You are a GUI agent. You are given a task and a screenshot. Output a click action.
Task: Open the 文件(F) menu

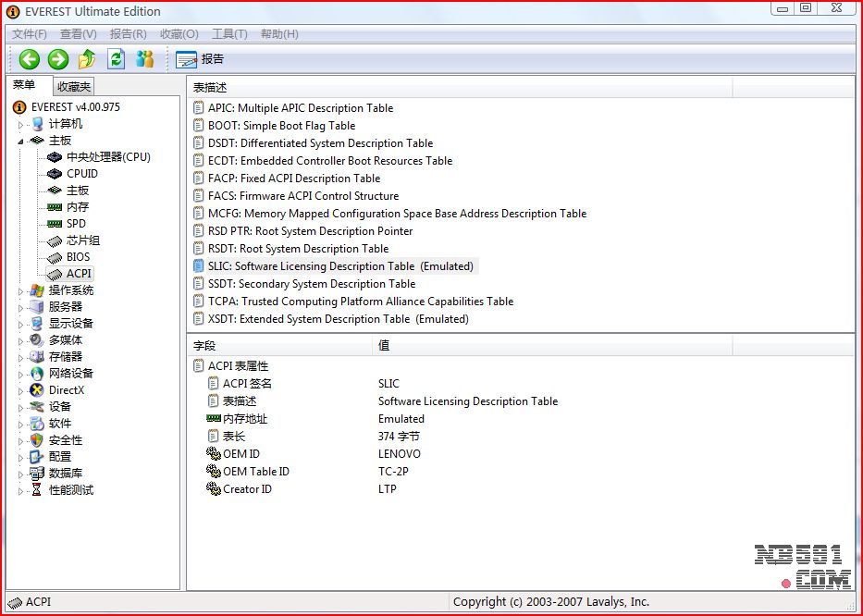pos(30,34)
